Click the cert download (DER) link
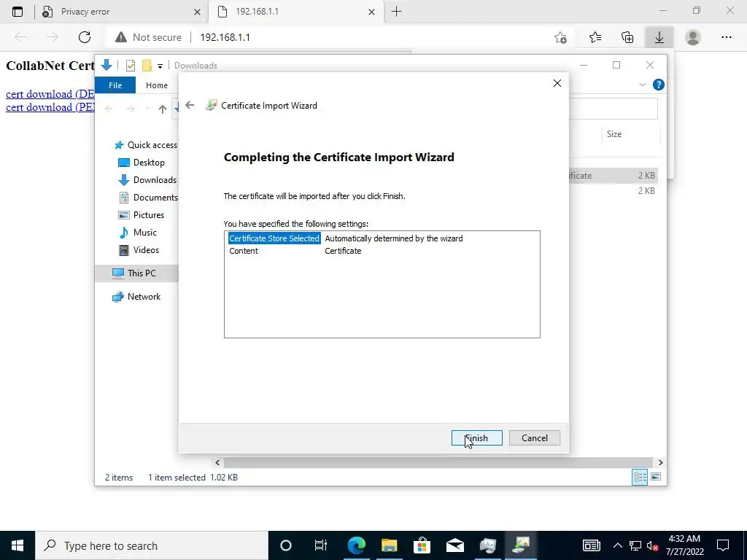The width and height of the screenshot is (747, 560). tap(50, 94)
